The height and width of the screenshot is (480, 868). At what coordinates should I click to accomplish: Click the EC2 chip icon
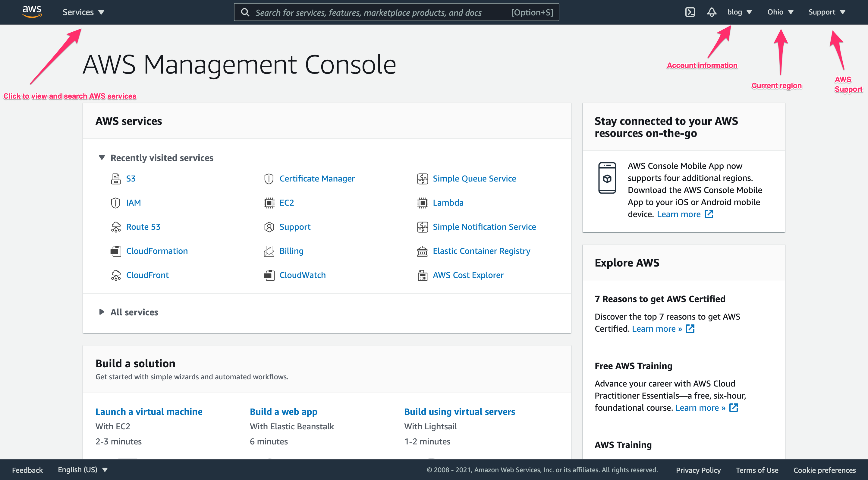coord(269,203)
